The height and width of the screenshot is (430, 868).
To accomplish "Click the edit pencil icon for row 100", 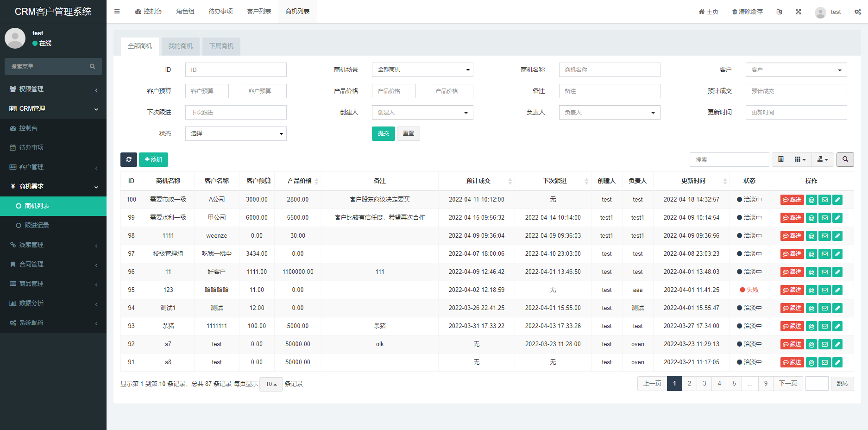I will pyautogui.click(x=837, y=200).
